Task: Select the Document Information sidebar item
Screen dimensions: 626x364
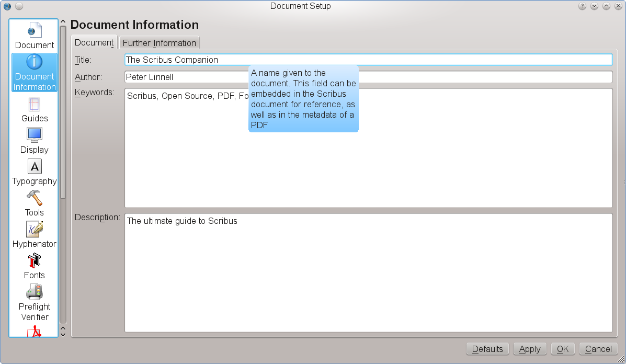Action: (35, 73)
